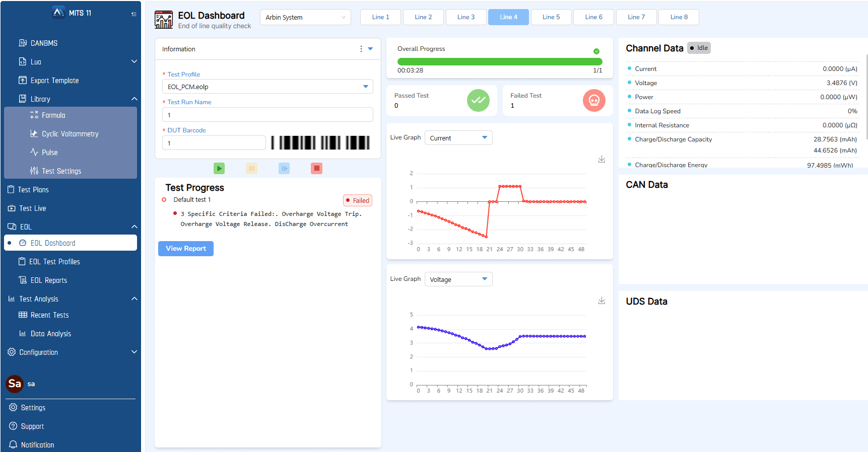Click the Failed Test skull icon

[x=593, y=100]
